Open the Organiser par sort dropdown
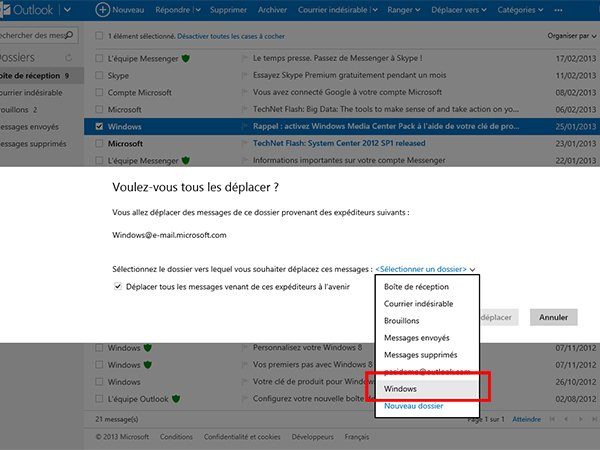600x450 pixels. pos(572,36)
